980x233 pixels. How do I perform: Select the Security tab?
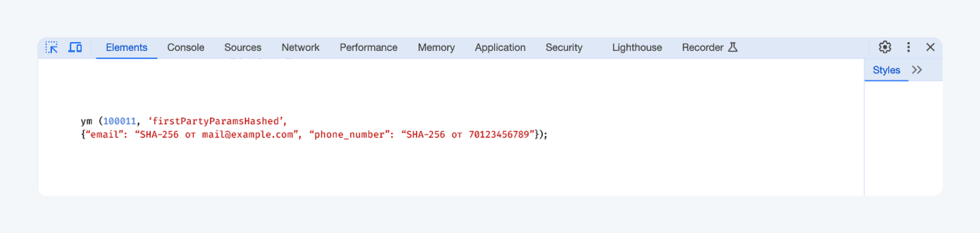(x=564, y=47)
